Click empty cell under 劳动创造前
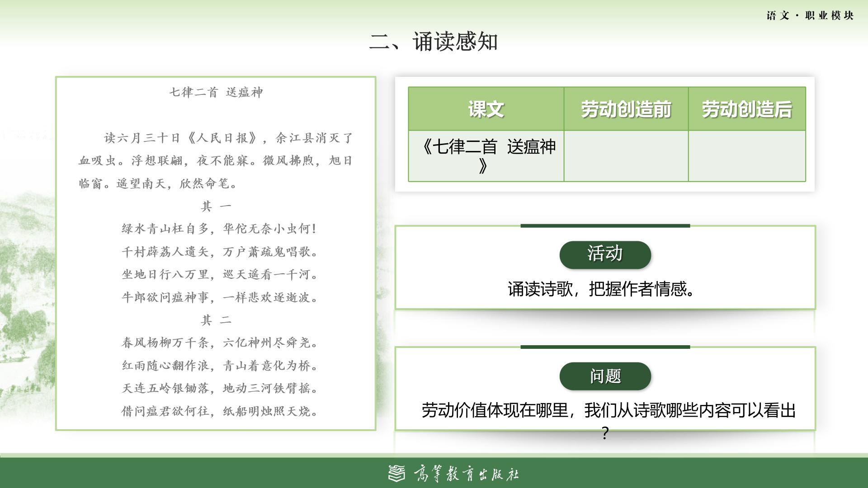This screenshot has width=868, height=488. pos(626,156)
